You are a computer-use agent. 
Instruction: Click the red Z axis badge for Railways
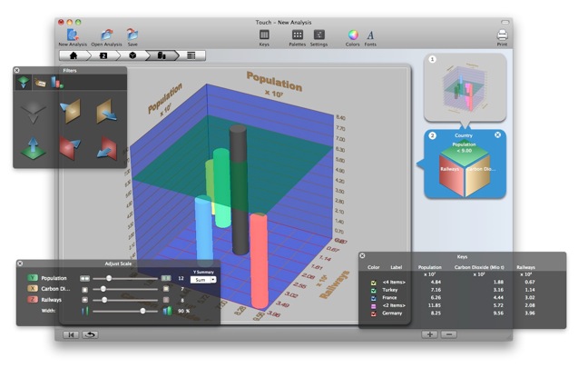pos(33,300)
